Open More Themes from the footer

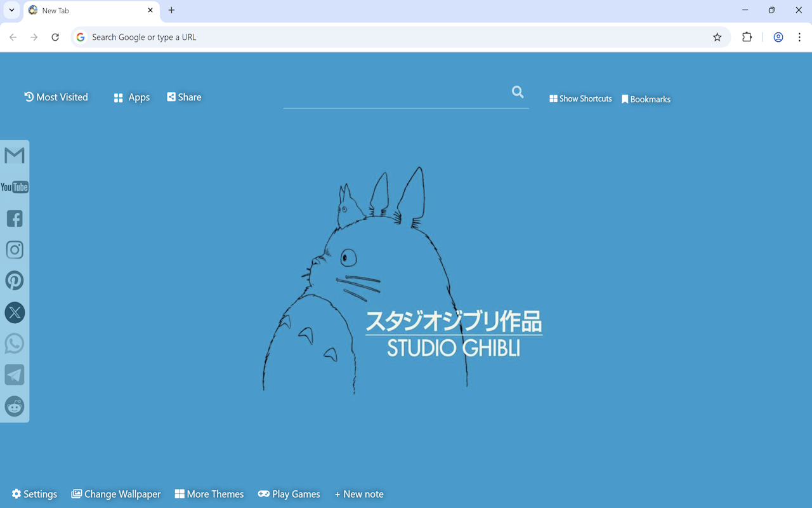click(209, 494)
